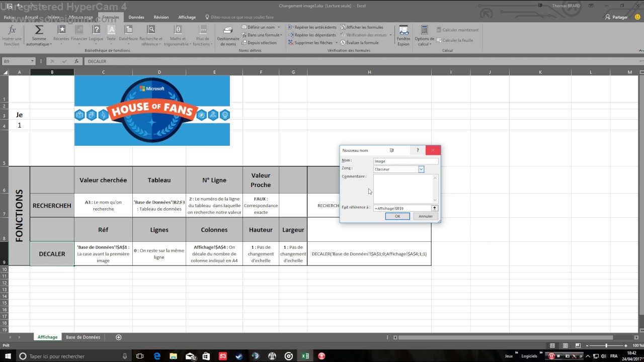Viewport: 644px width, 362px height.
Task: Select the DECALER formula example cell in column H
Action: pos(369,254)
